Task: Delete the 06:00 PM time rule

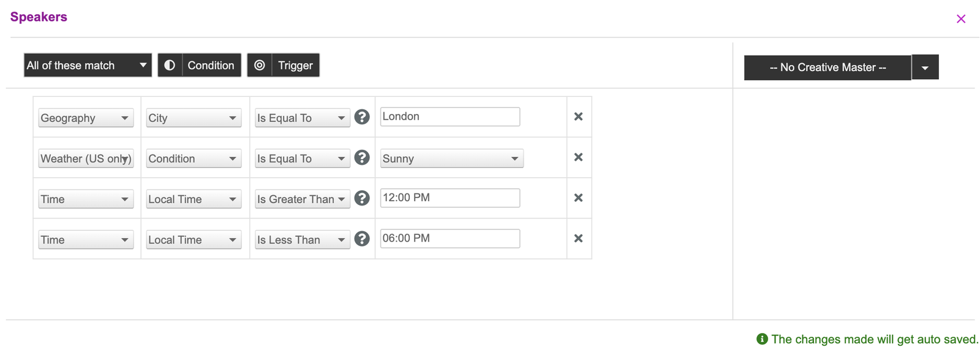Action: (578, 238)
